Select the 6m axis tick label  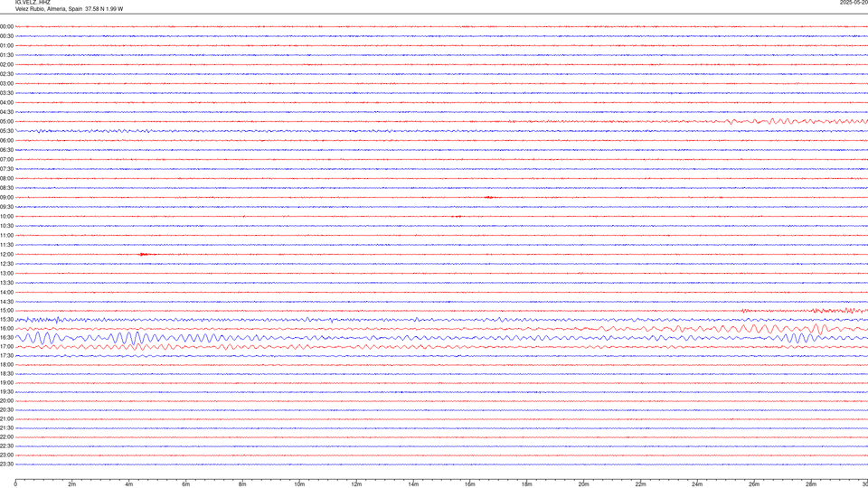(x=186, y=484)
